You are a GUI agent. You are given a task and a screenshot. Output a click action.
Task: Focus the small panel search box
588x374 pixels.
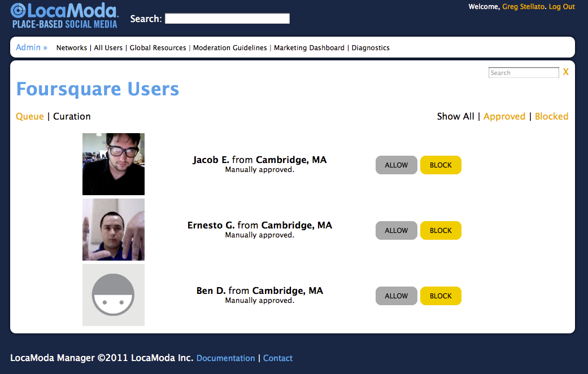523,73
